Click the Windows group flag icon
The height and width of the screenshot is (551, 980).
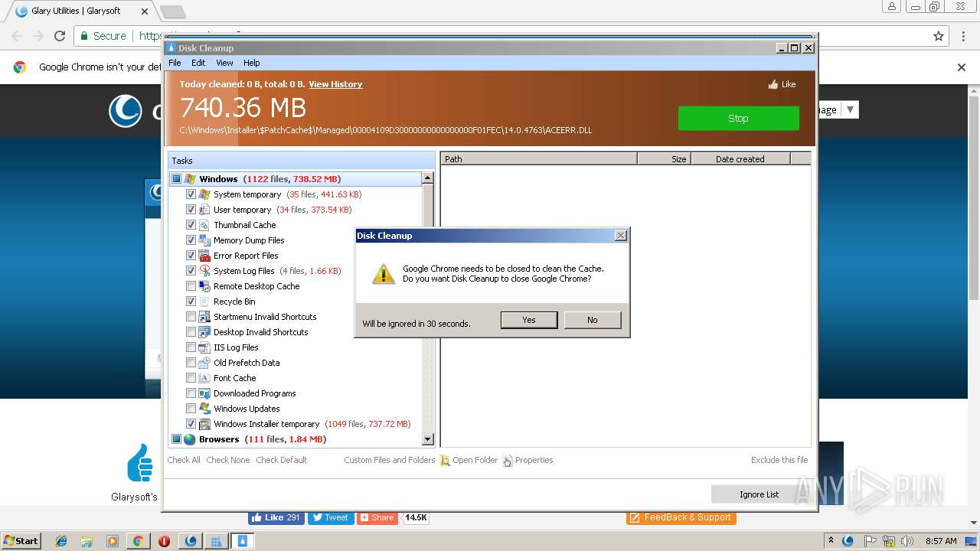[190, 179]
